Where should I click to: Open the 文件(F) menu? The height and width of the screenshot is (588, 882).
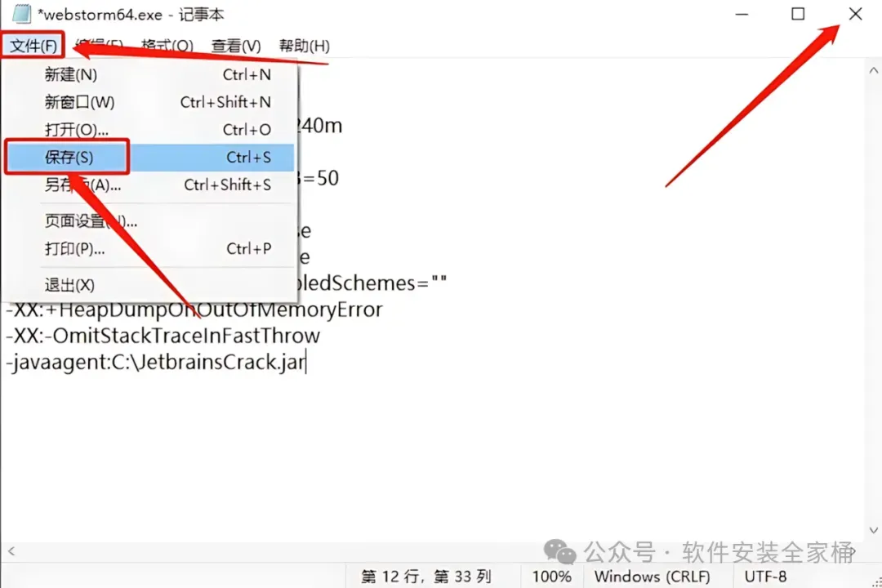pyautogui.click(x=33, y=46)
